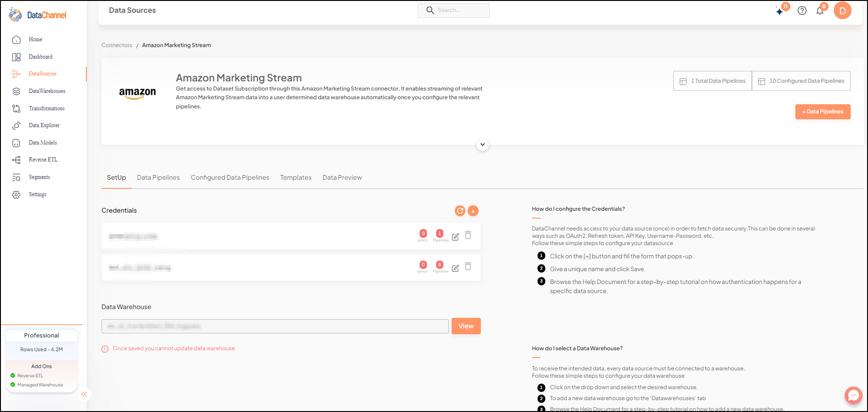The height and width of the screenshot is (412, 868).
Task: Switch to Configured Data Pipelines tab
Action: (230, 177)
